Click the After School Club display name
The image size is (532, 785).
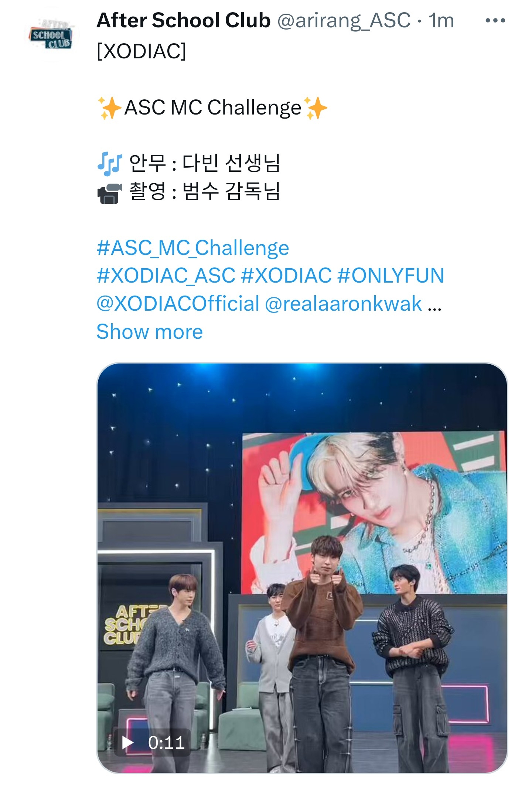point(183,20)
